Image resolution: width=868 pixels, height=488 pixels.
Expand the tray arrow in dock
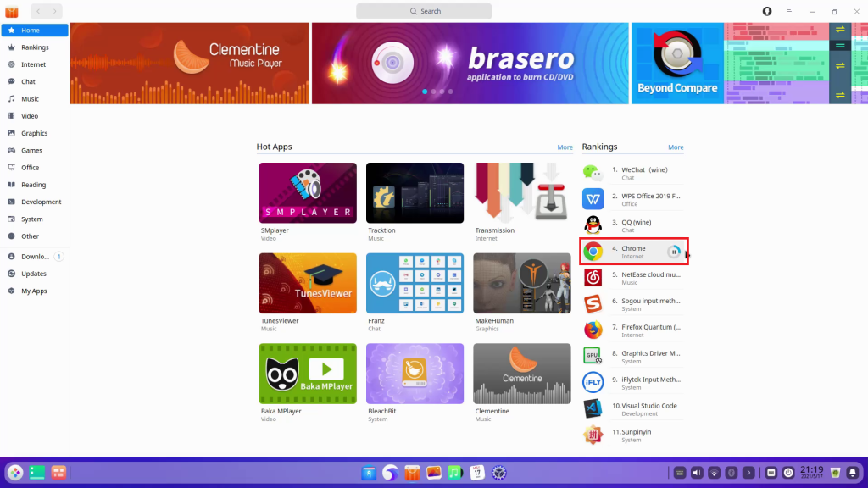[x=748, y=473]
